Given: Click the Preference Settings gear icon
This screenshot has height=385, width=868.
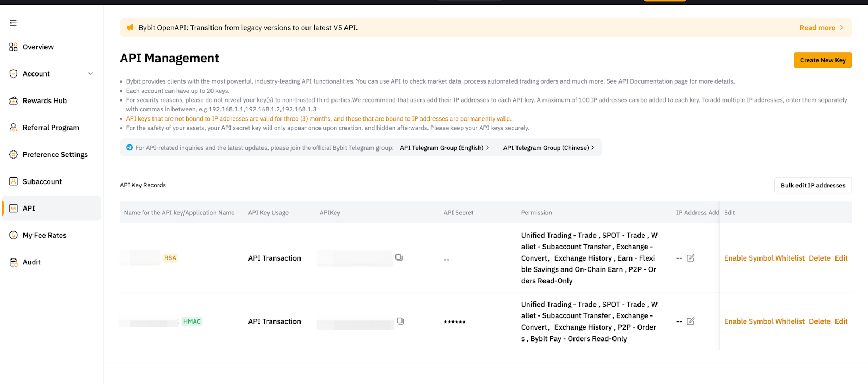Looking at the screenshot, I should tap(14, 155).
